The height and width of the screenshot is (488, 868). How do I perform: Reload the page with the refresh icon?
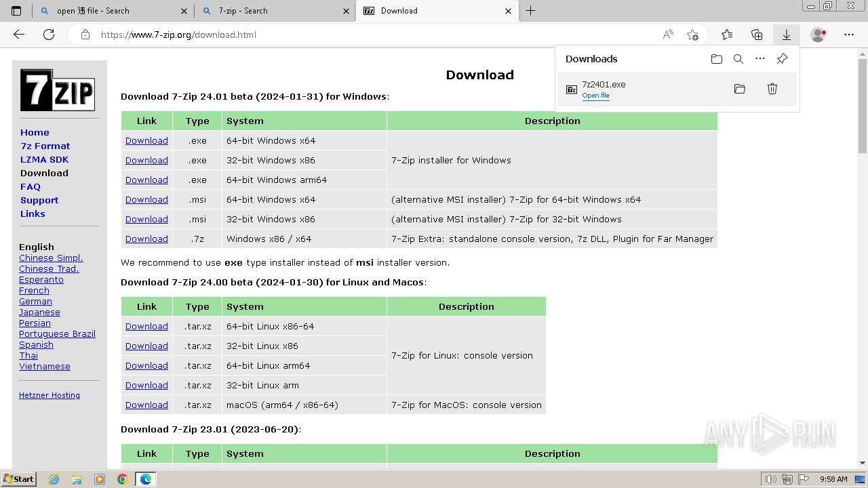pos(49,35)
